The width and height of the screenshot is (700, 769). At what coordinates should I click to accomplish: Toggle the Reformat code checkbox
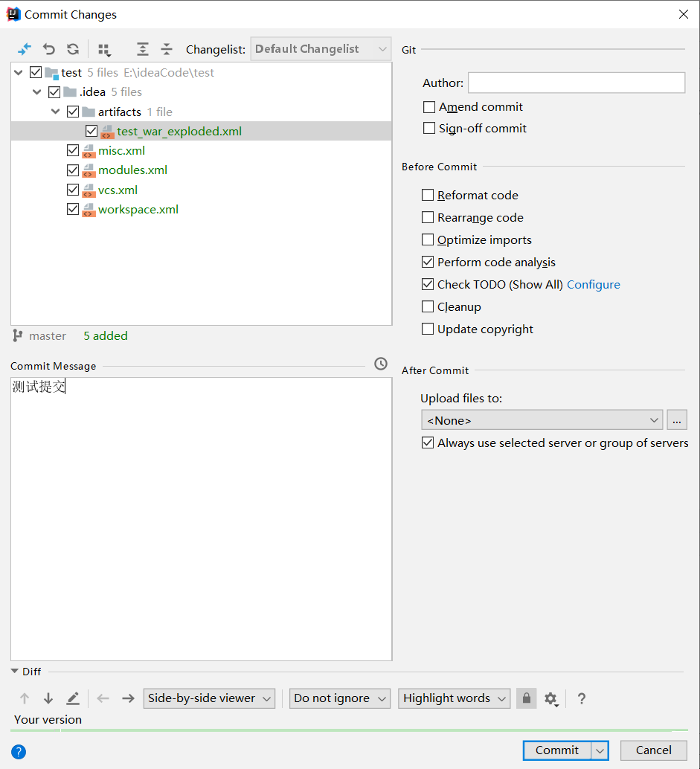(428, 196)
